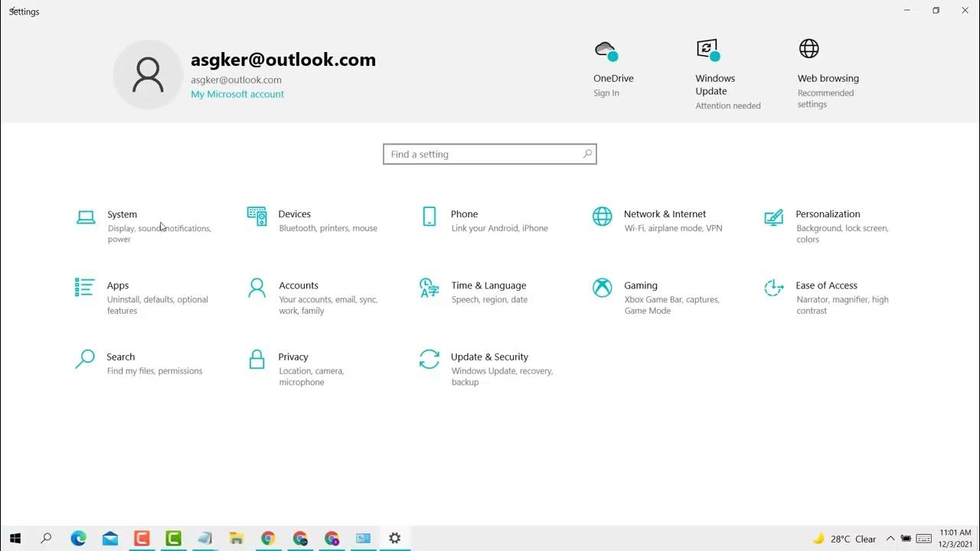This screenshot has height=551, width=980.
Task: Open the Apps settings category
Action: [x=143, y=298]
